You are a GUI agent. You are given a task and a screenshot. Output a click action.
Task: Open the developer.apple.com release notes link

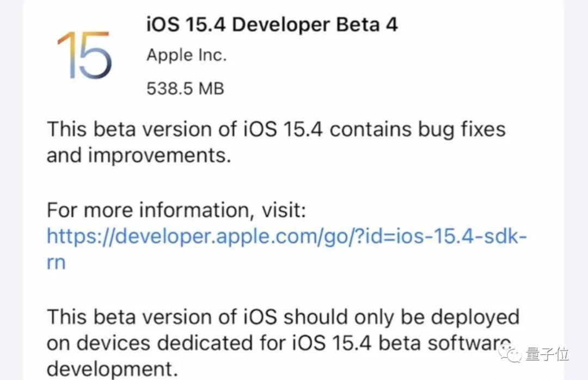pos(287,236)
